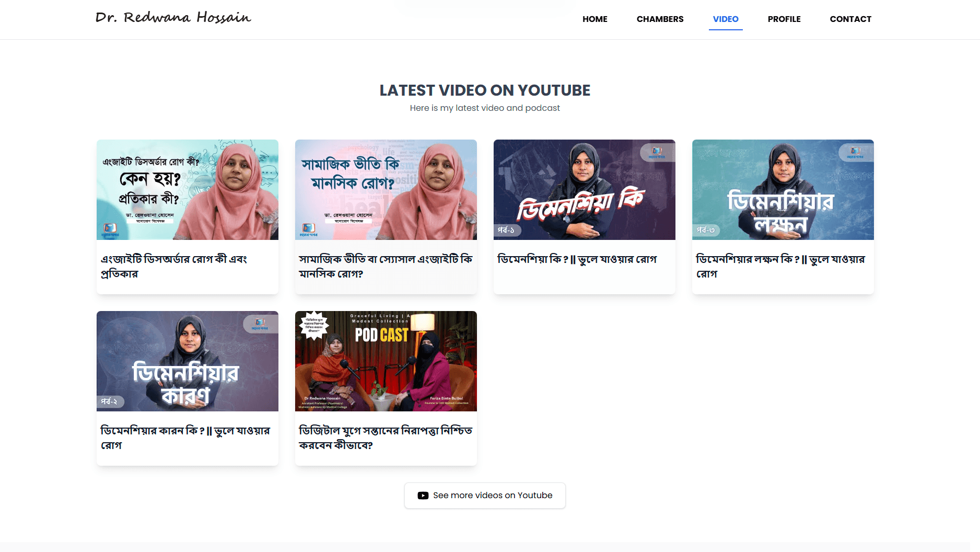Play the dementia part 1 video thumbnail
The image size is (980, 552).
point(584,190)
